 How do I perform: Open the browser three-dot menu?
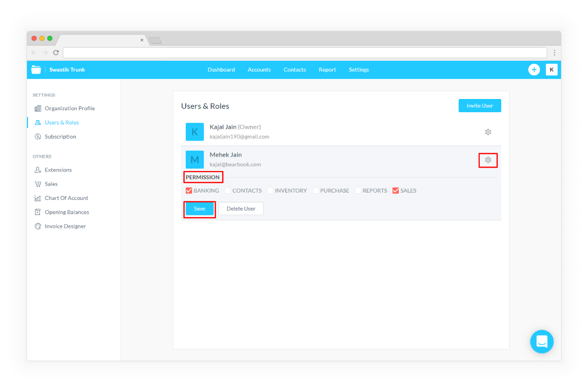coord(555,52)
